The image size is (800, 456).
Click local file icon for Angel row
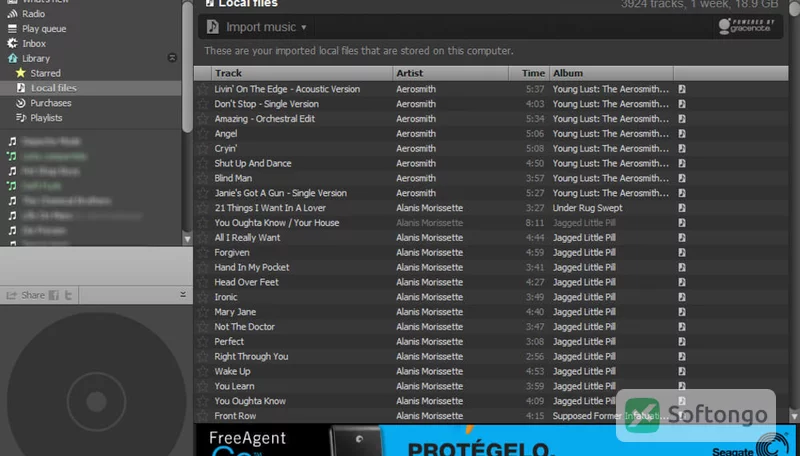coord(682,134)
